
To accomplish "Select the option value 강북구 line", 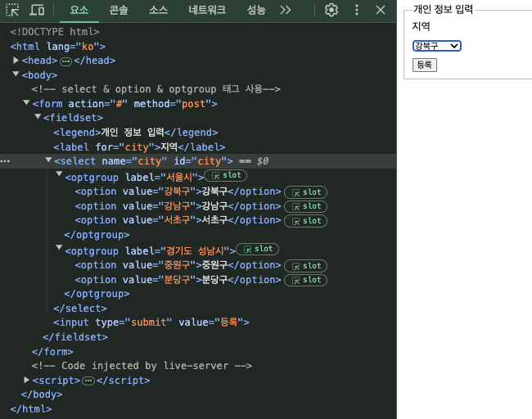I will tap(178, 191).
